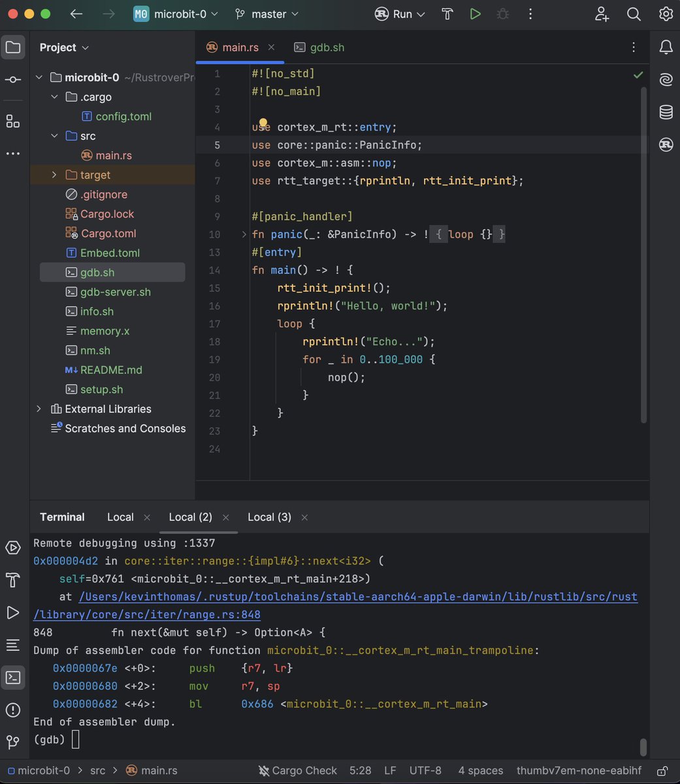Viewport: 680px width, 784px height.
Task: Collapse the .cargo folder
Action: tap(55, 97)
